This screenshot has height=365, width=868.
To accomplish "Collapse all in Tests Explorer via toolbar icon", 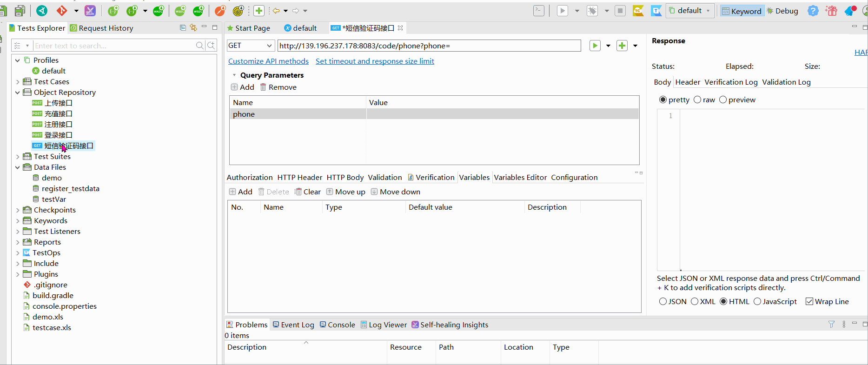I will click(183, 28).
